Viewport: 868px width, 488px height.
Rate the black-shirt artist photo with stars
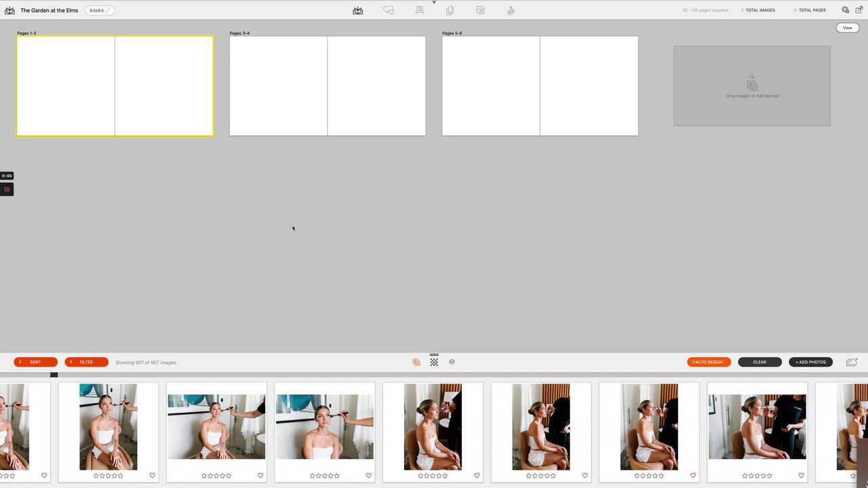[757, 476]
